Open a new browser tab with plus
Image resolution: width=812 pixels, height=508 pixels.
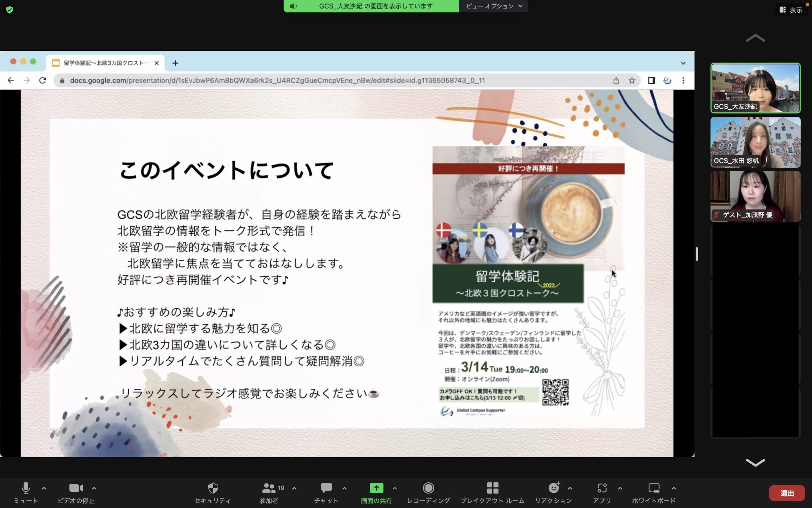click(x=175, y=63)
